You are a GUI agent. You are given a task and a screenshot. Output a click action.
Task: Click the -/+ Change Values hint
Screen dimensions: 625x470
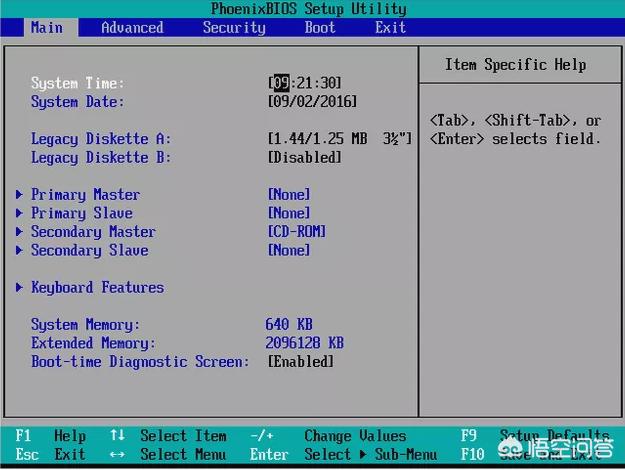328,436
